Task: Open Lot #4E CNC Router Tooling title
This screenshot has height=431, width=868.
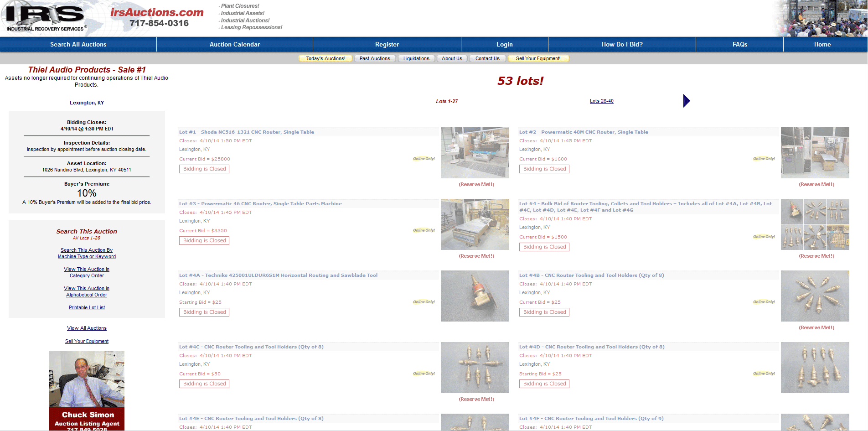Action: pyautogui.click(x=251, y=418)
